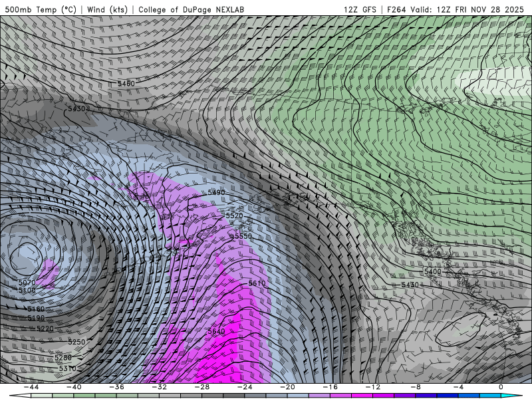Click the "F264" forecast hour text

coord(396,9)
